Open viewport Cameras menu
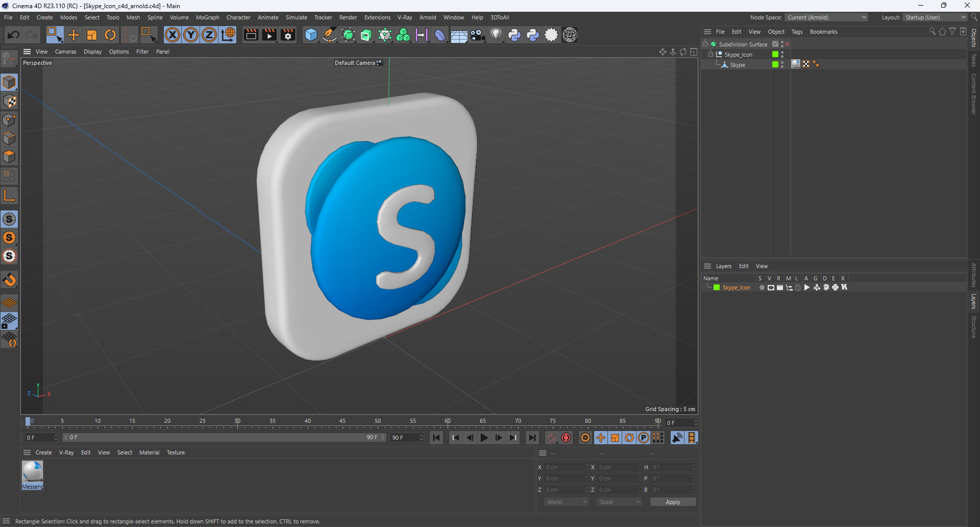This screenshot has height=527, width=980. pos(66,52)
